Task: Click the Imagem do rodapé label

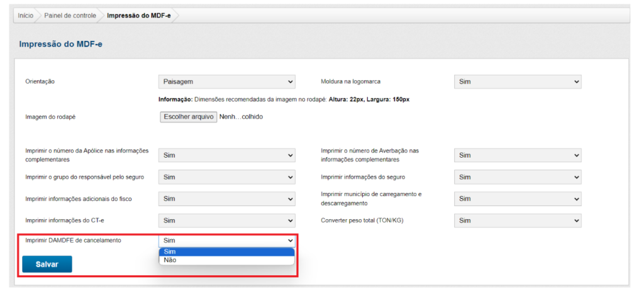Action: [x=50, y=117]
